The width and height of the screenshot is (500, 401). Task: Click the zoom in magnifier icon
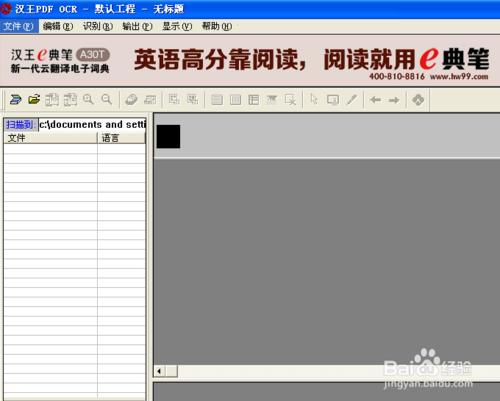[x=88, y=99]
